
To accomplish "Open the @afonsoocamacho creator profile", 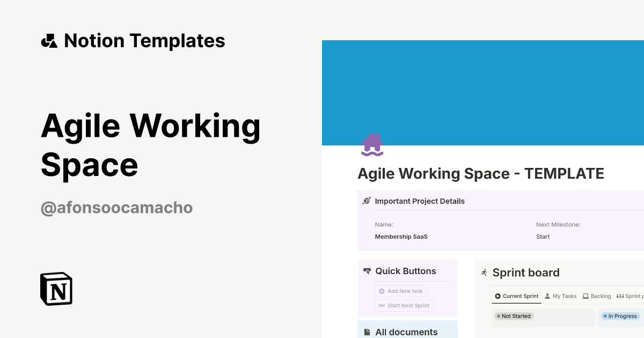I will pos(116,208).
